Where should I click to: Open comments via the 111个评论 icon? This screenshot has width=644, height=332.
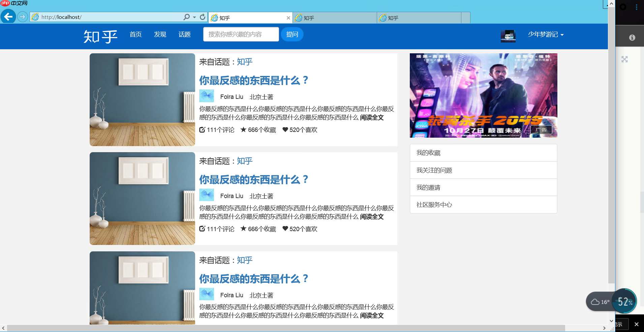pyautogui.click(x=203, y=130)
